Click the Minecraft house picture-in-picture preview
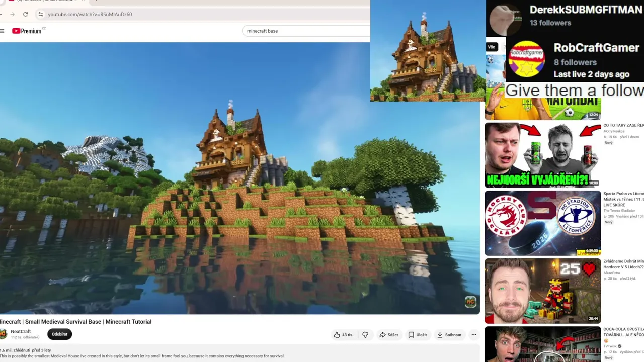Screen dimensions: 644x362 (428, 50)
